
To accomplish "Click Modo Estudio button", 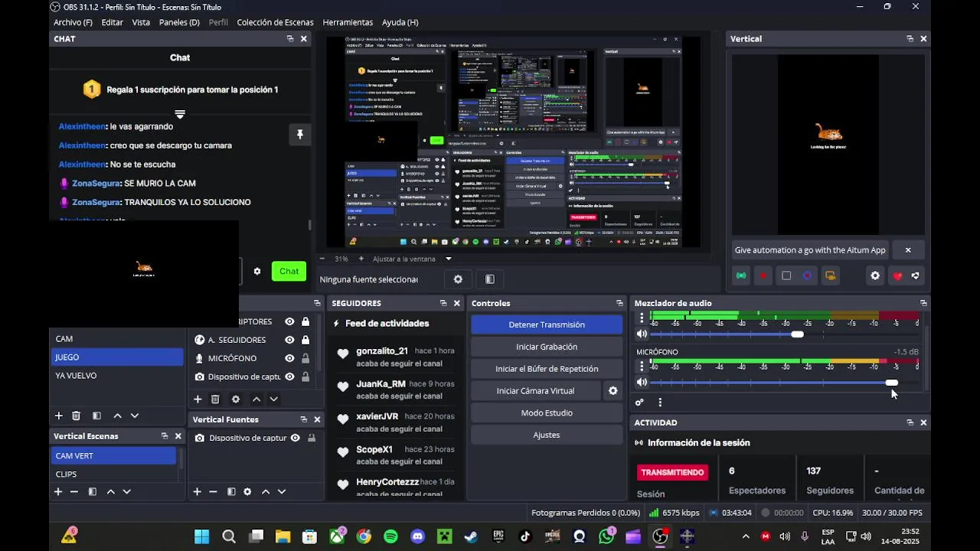I will [x=547, y=412].
